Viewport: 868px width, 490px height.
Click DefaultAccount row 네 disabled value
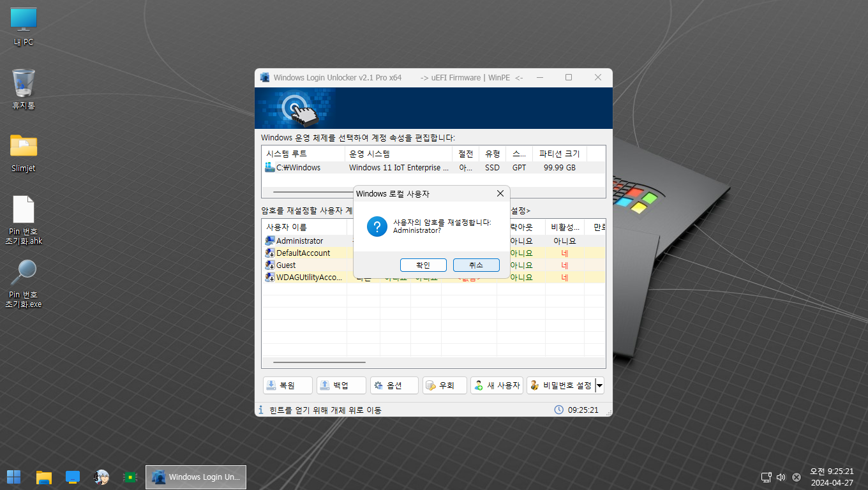(565, 253)
